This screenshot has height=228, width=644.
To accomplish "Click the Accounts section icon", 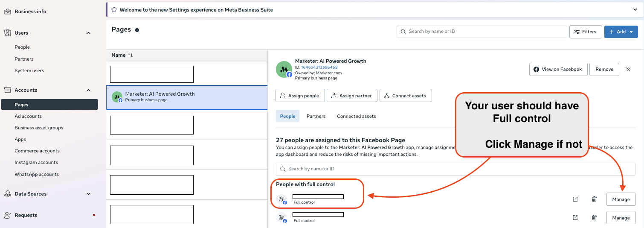I will [8, 90].
